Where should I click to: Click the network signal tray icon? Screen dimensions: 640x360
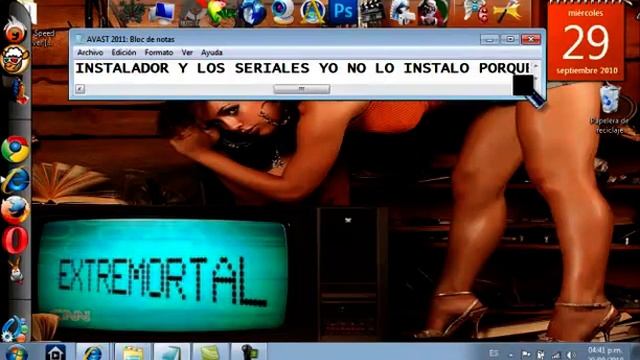pos(556,355)
